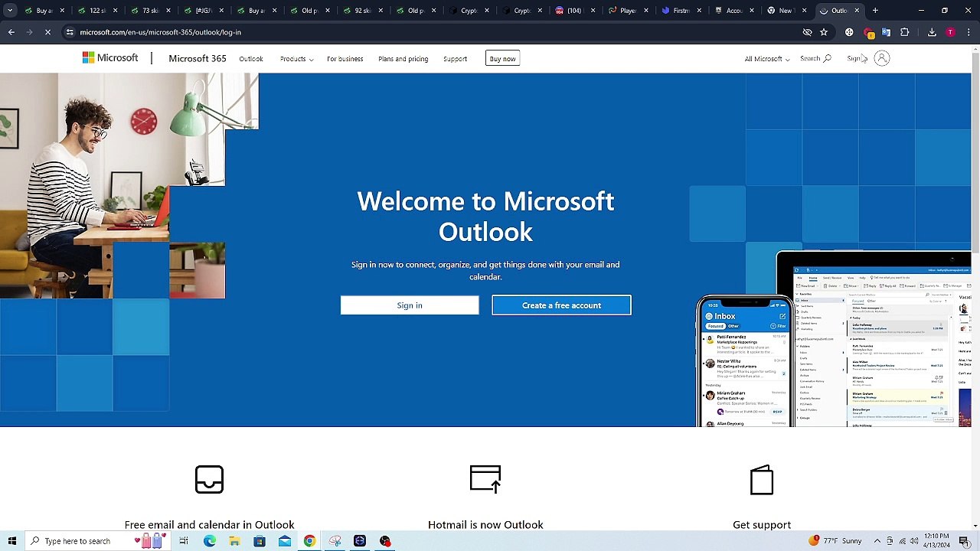
Task: Open the Chrome profile avatar
Action: click(x=950, y=32)
